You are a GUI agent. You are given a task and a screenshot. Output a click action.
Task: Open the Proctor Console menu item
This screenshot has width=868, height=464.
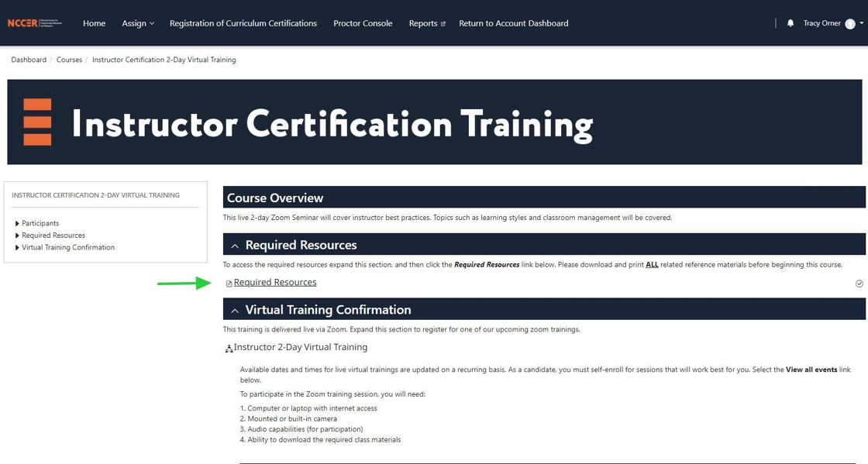point(363,23)
